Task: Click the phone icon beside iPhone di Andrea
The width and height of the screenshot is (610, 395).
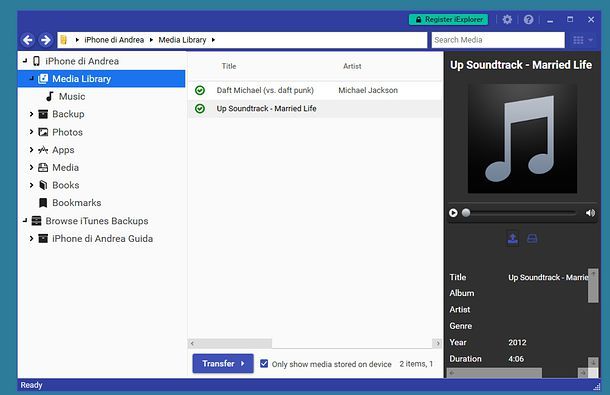Action: [x=37, y=61]
